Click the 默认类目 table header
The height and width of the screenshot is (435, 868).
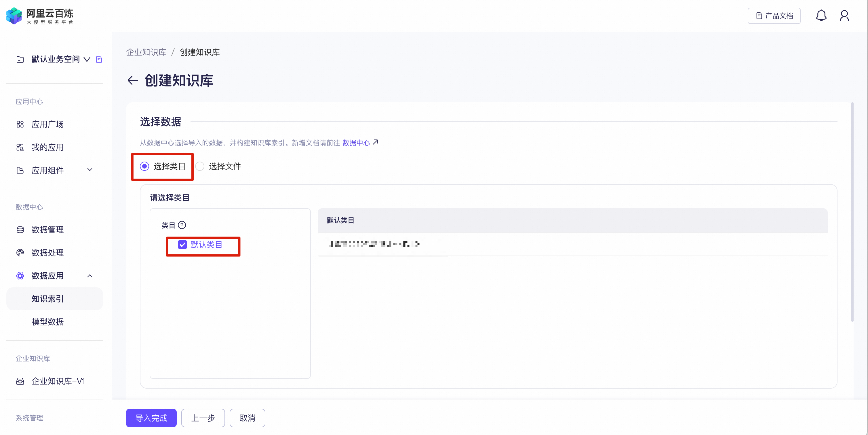click(572, 220)
